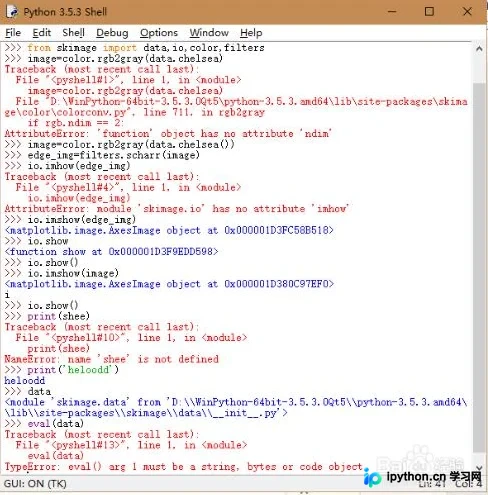Screen dimensions: 488x495
Task: Click the output line 'heloodd'
Action: pyautogui.click(x=25, y=381)
